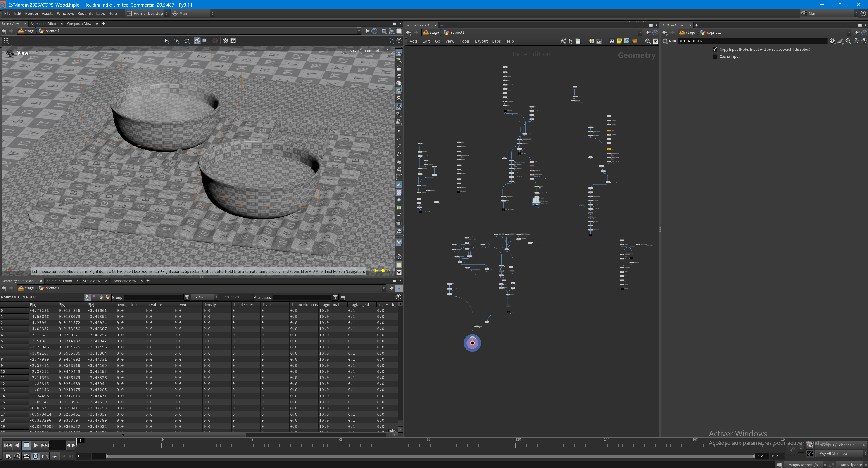Toggle real-time playback clock icon
868x468 pixels.
click(35, 456)
